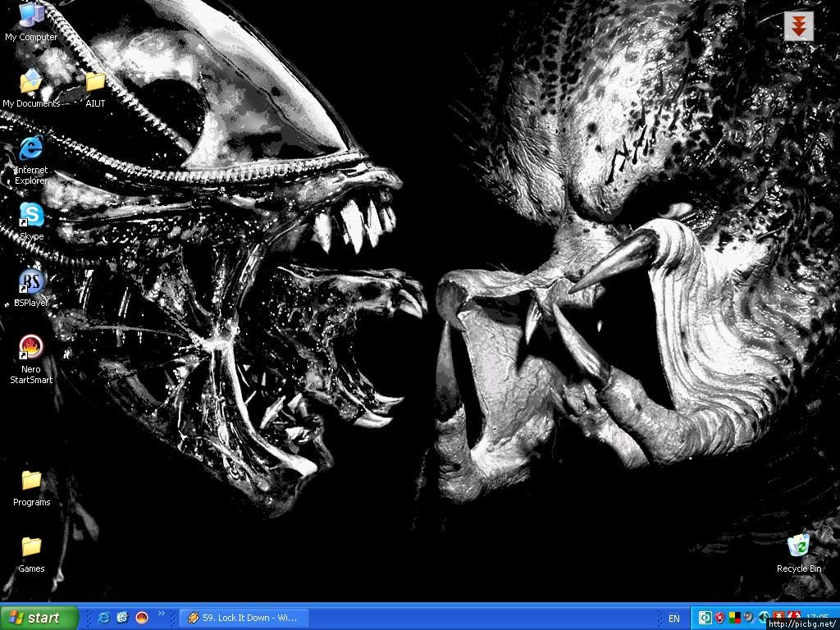This screenshot has width=840, height=630.
Task: Select the Nero StartSmart desktop shortcut
Action: tap(31, 359)
